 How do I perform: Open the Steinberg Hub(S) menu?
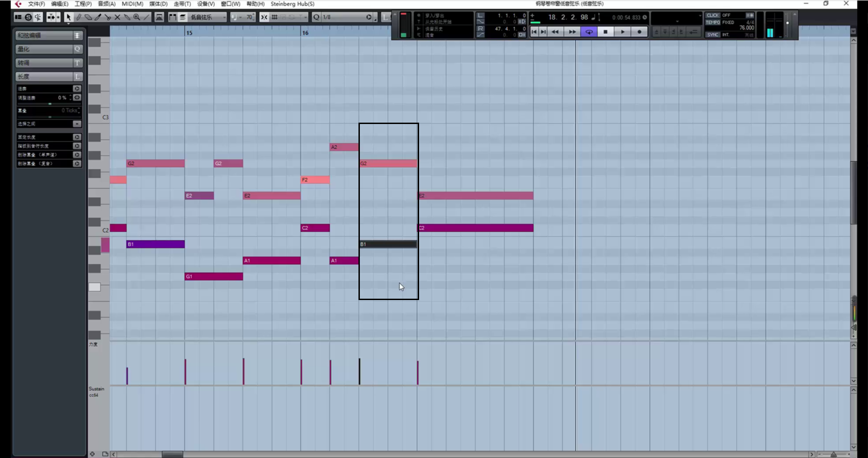coord(292,4)
